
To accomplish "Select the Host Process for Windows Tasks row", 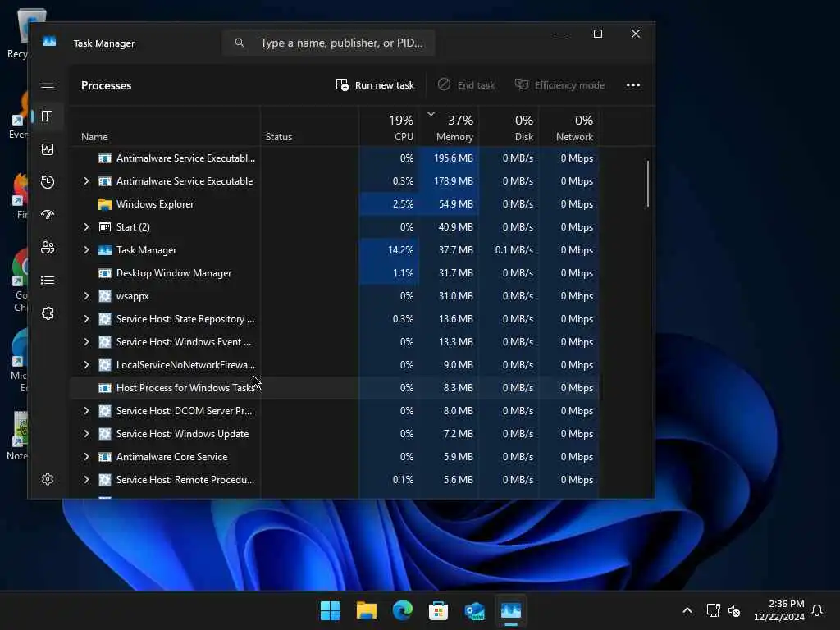I will tap(335, 388).
